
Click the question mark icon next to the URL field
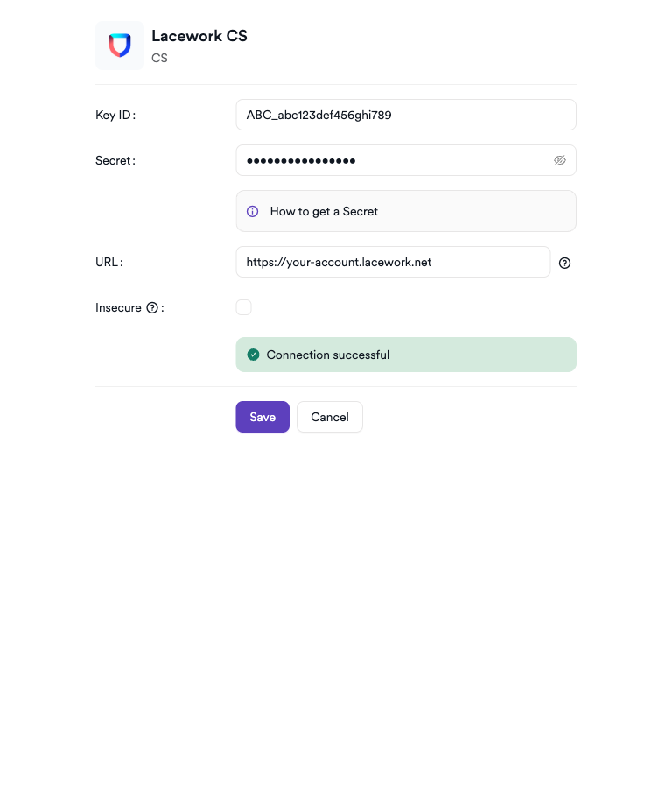click(564, 263)
